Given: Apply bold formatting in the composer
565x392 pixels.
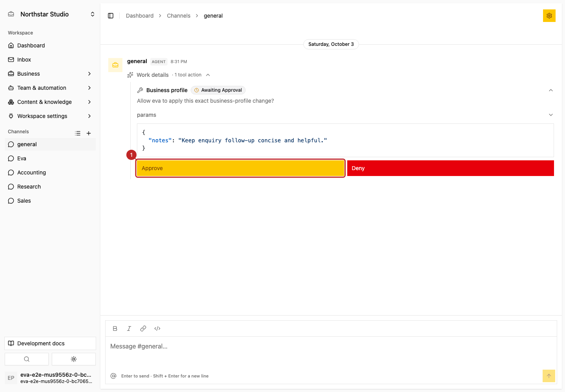Looking at the screenshot, I should (x=115, y=328).
